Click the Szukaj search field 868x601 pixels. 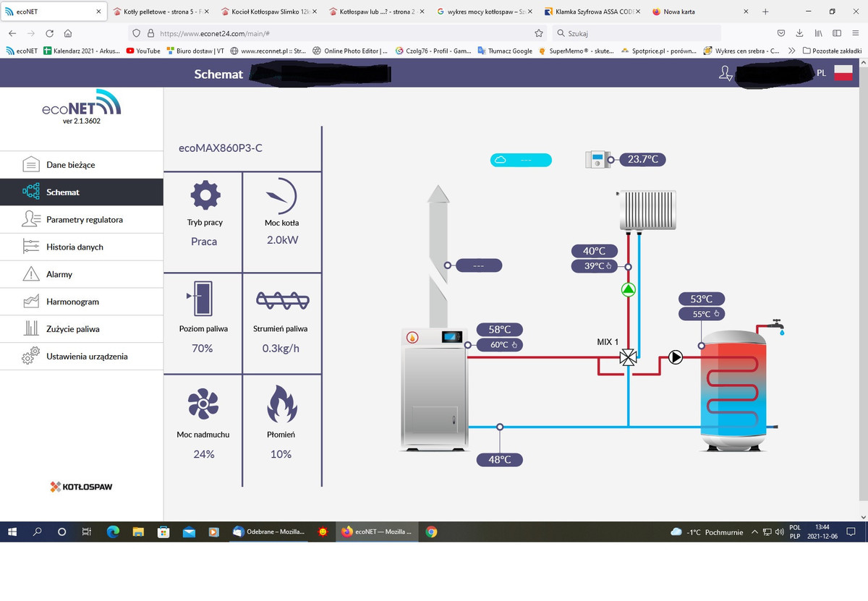(637, 33)
